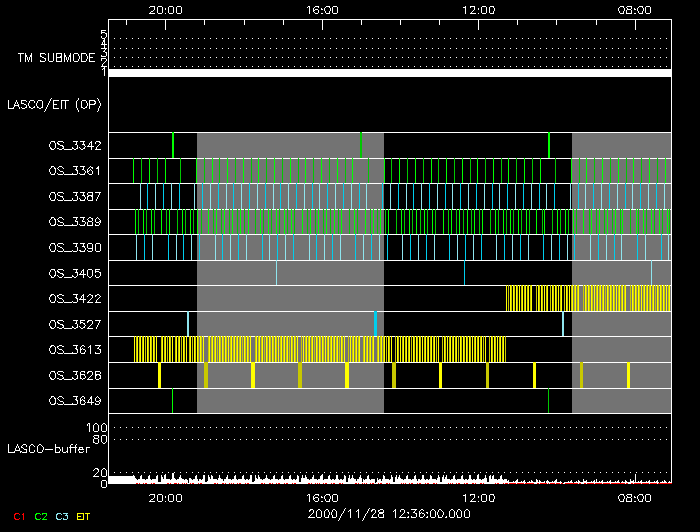This screenshot has height=532, width=700.
Task: Click the 2000/11/28 12:36:00.000 timestamp
Action: point(389,514)
